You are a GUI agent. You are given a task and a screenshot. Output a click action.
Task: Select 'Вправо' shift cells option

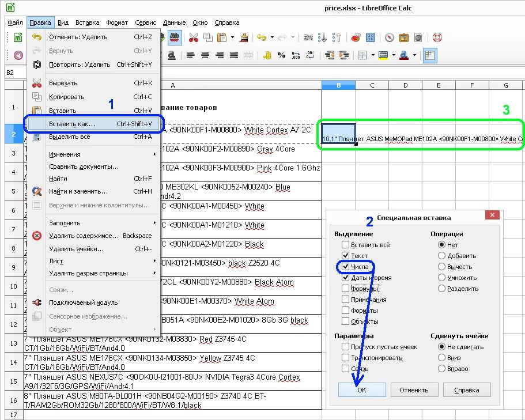click(x=441, y=369)
